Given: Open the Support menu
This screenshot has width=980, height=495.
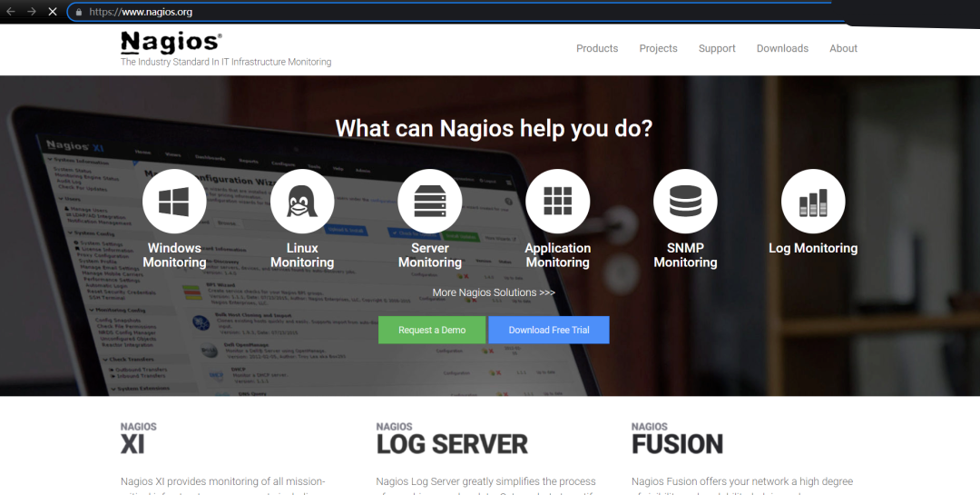Looking at the screenshot, I should coord(717,48).
